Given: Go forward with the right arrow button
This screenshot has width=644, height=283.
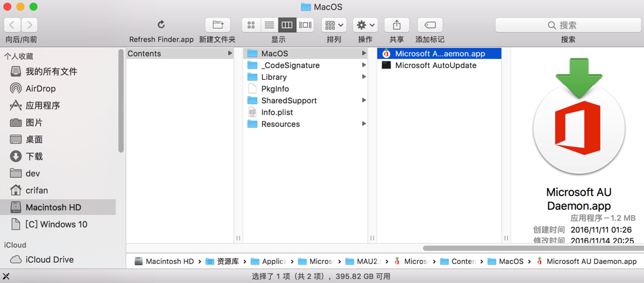Looking at the screenshot, I should click(29, 25).
